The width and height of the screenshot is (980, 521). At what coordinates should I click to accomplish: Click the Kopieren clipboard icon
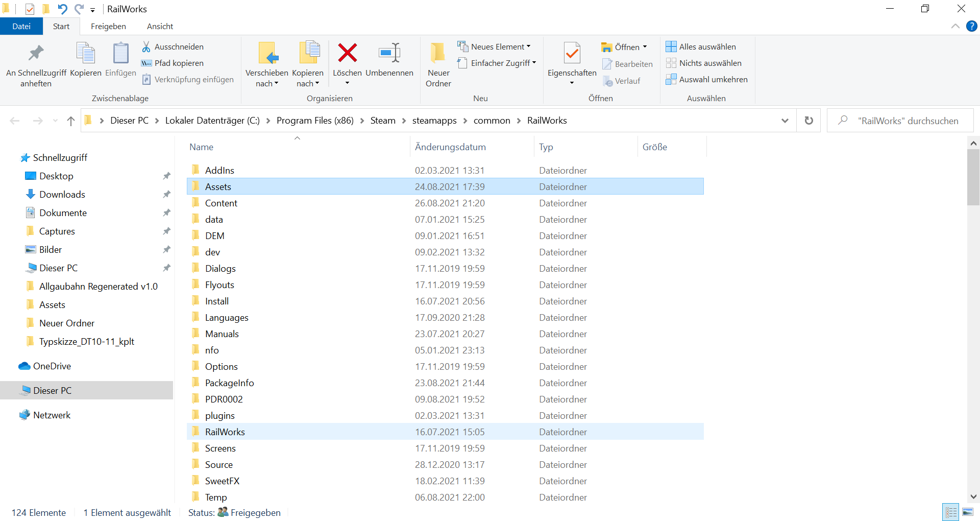85,53
